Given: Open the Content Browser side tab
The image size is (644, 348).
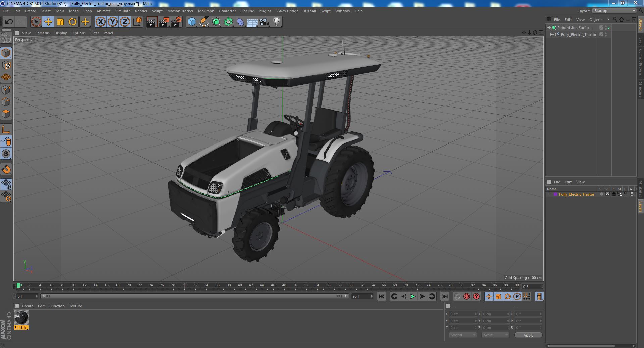Looking at the screenshot, I should [x=640, y=62].
